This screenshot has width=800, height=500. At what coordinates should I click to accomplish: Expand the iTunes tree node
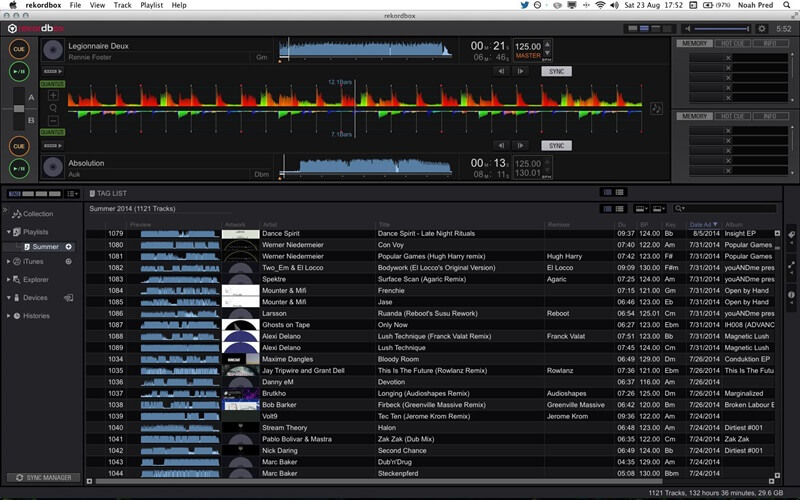pos(9,262)
